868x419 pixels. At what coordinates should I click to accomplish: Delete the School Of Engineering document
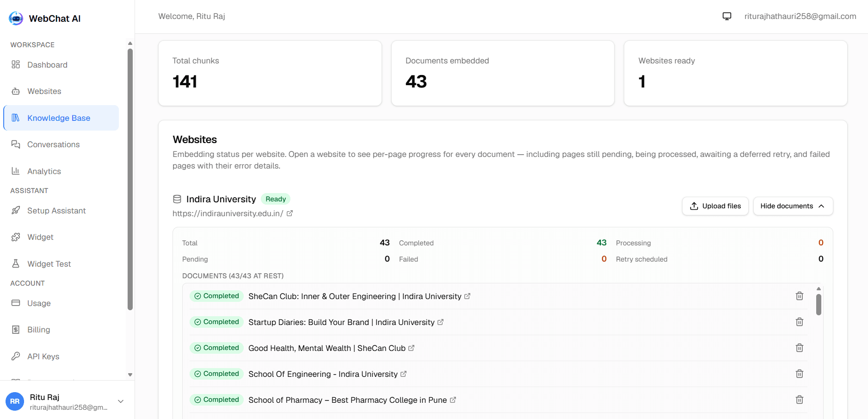800,374
